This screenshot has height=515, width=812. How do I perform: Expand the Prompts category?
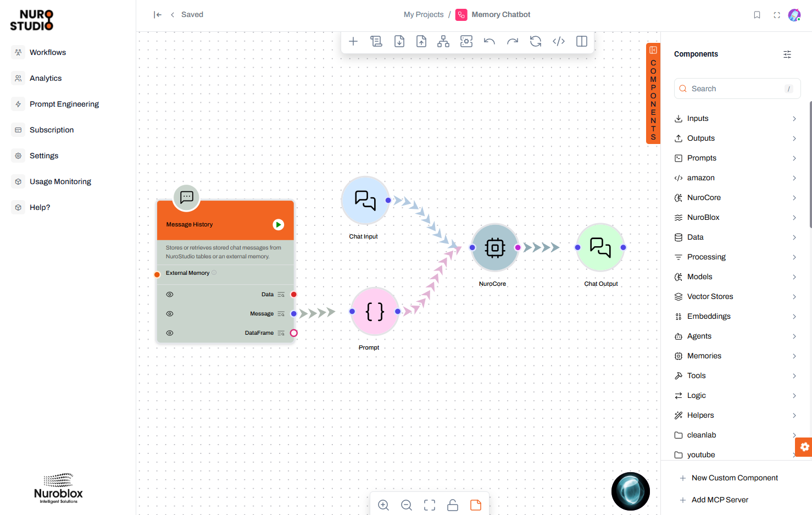pyautogui.click(x=735, y=158)
